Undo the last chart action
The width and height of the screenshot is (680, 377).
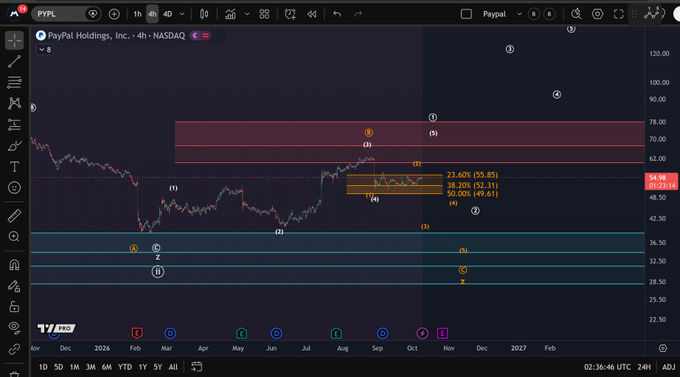pos(337,14)
